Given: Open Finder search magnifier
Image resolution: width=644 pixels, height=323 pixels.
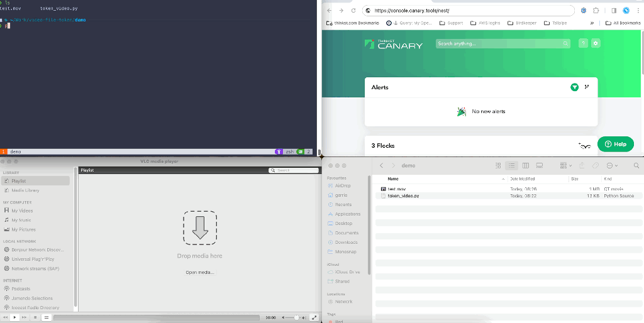Looking at the screenshot, I should 636,165.
